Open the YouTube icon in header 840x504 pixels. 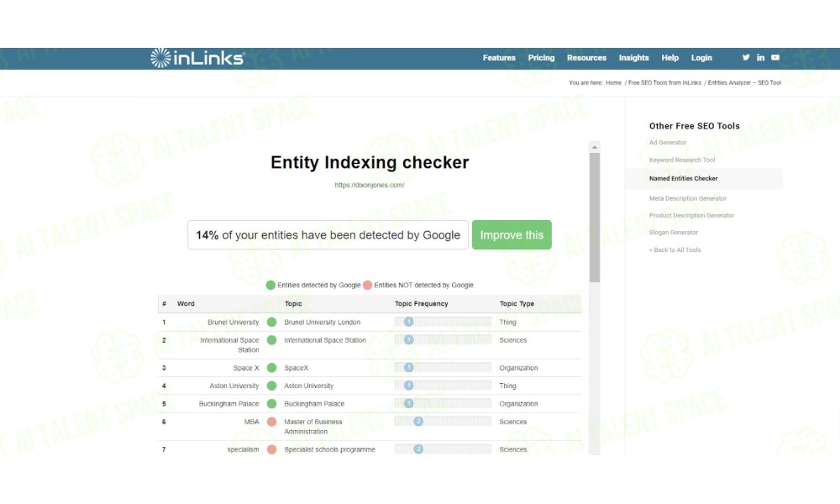pos(775,57)
